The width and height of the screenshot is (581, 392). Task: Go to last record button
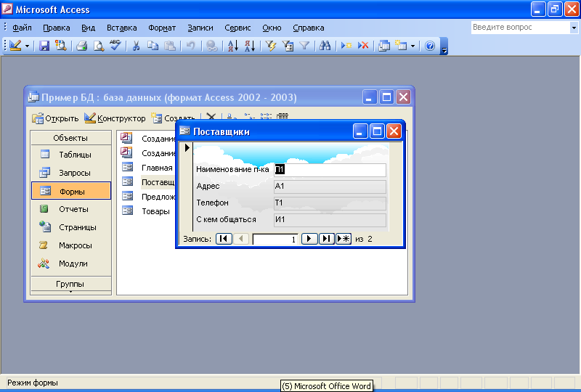point(326,239)
